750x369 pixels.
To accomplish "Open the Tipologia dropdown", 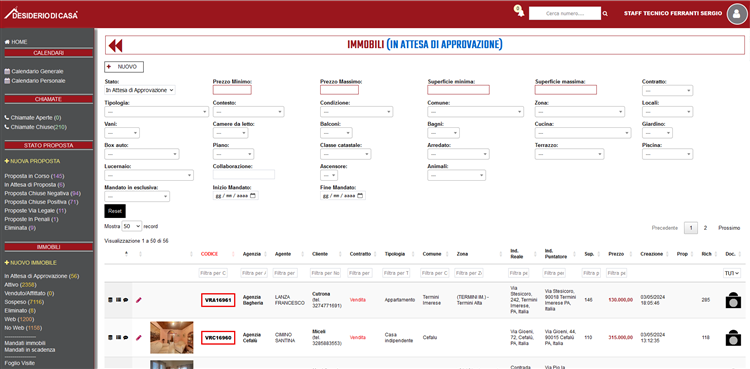I will (156, 112).
